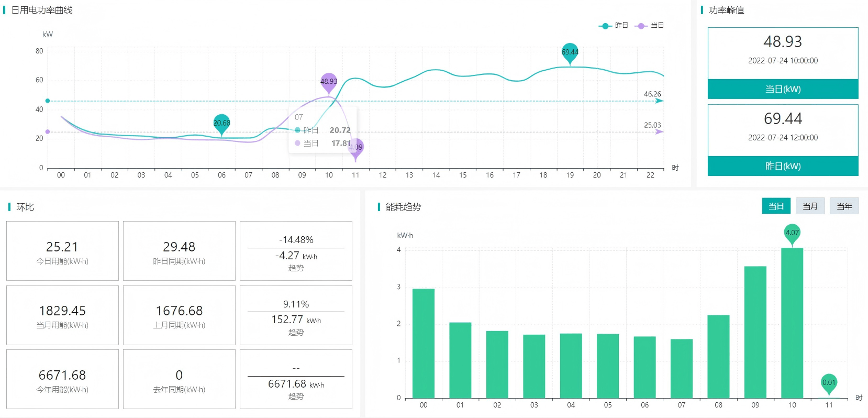Click the tallest bar at hour 10

(792, 323)
